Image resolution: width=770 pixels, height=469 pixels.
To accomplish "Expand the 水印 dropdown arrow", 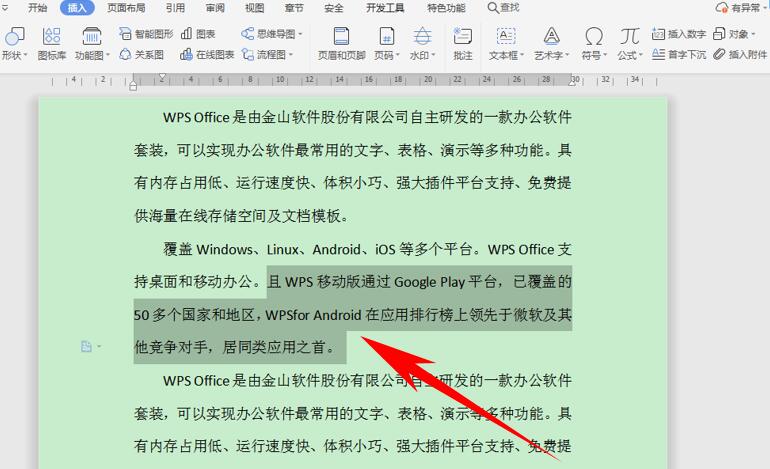I will [x=434, y=55].
